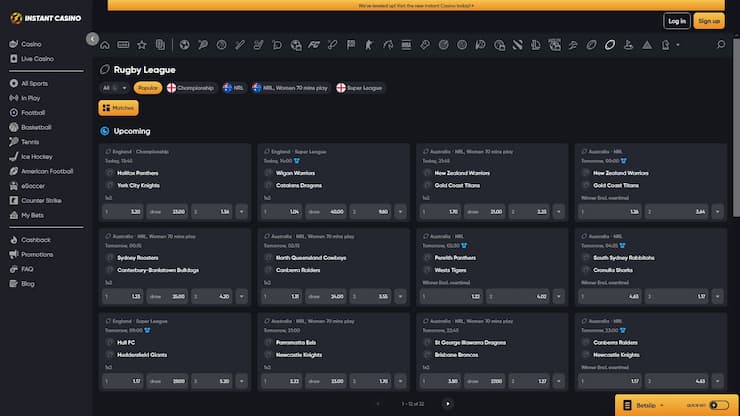The height and width of the screenshot is (416, 740).
Task: Expand markets for Hull FC match
Action: 242,381
